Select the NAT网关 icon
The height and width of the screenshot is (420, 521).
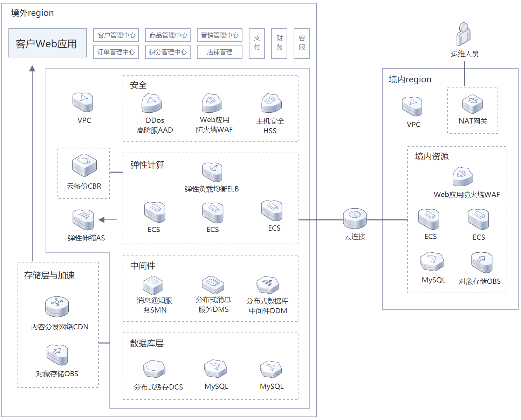click(x=473, y=104)
